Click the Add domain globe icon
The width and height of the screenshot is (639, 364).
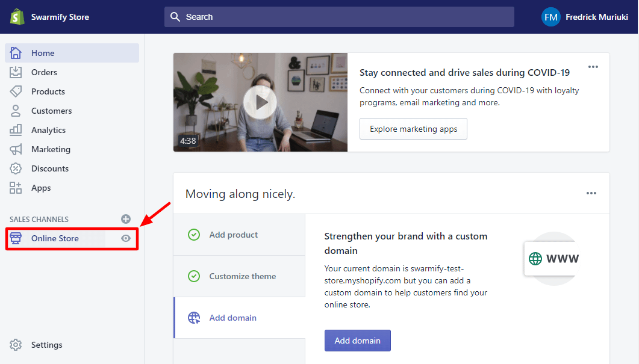pyautogui.click(x=194, y=318)
